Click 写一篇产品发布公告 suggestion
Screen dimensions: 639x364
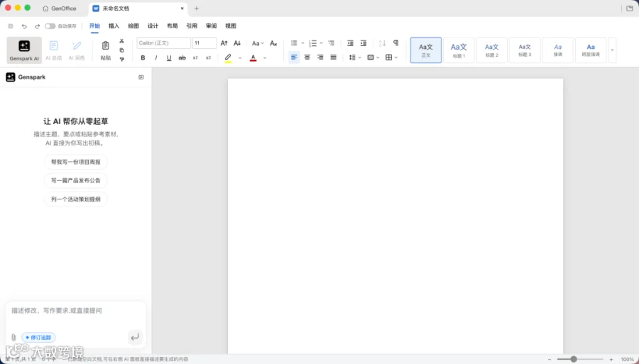click(x=76, y=180)
